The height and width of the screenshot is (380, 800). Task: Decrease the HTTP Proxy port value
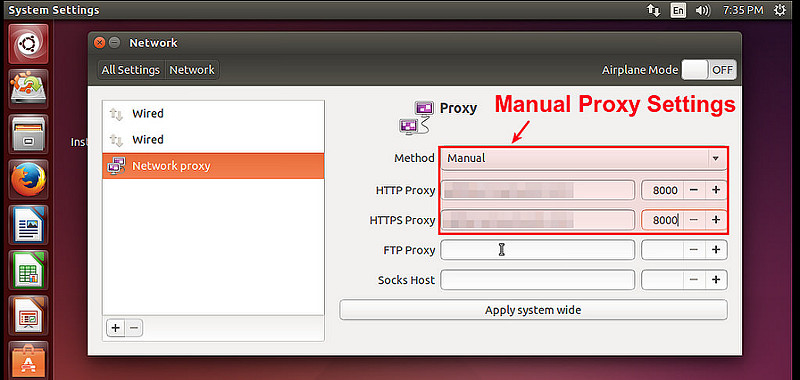[x=694, y=190]
